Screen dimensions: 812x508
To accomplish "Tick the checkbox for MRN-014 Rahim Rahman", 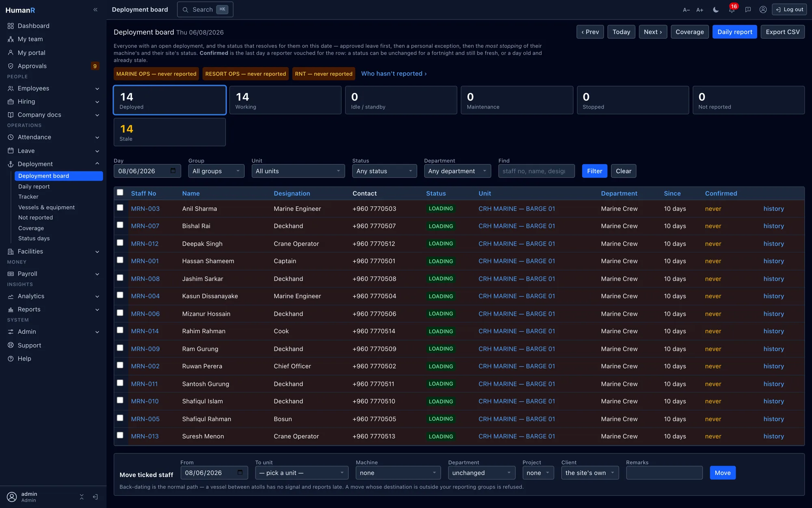I will [120, 330].
